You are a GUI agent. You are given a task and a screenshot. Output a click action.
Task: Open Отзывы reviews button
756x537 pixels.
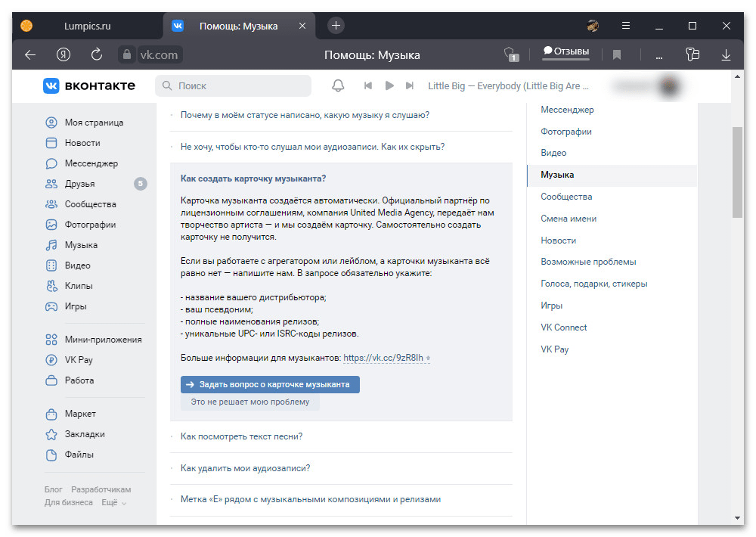click(x=566, y=51)
